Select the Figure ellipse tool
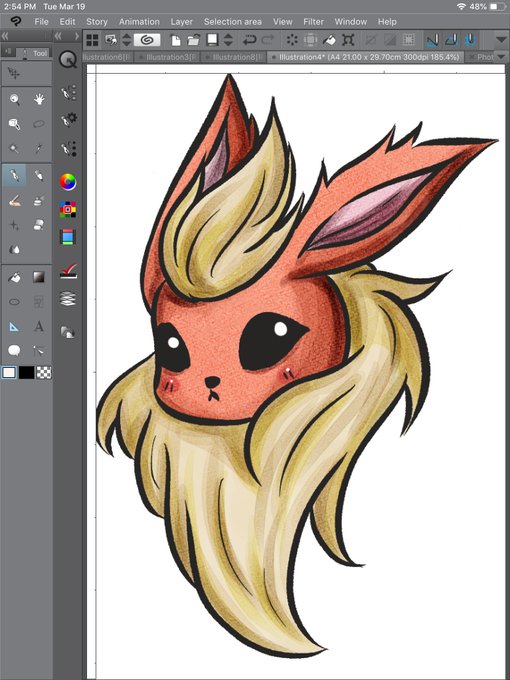This screenshot has width=510, height=680. coord(14,301)
